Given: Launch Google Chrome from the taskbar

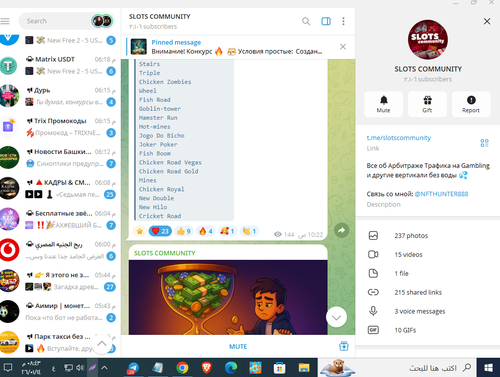Looking at the screenshot, I should click(x=182, y=368).
